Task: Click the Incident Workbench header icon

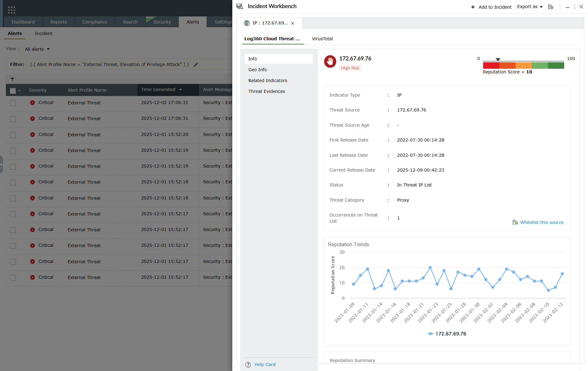Action: click(x=240, y=6)
